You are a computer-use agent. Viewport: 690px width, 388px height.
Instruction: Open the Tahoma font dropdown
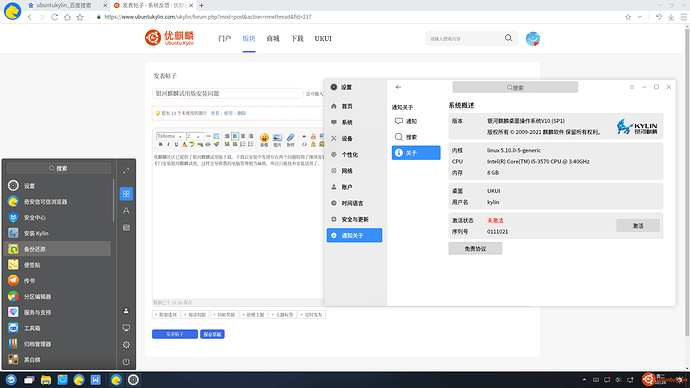tap(170, 136)
